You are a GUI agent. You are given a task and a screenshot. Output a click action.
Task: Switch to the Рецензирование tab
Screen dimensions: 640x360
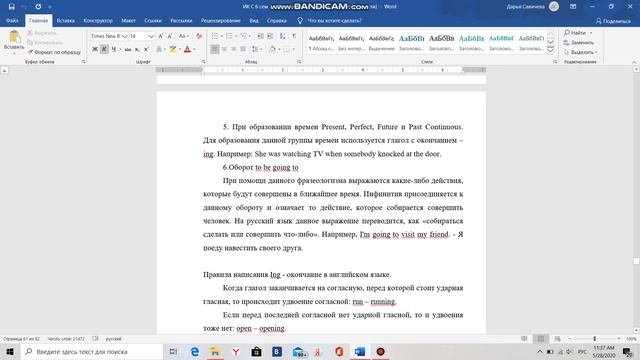pyautogui.click(x=220, y=20)
